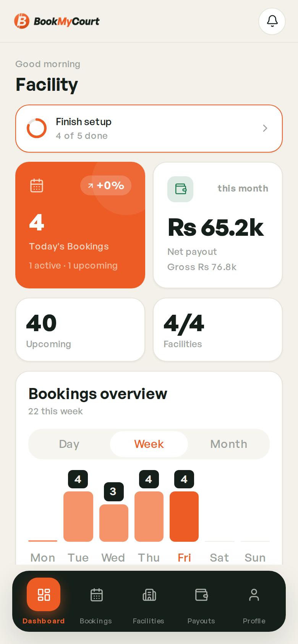Switch overview to Day view

click(x=69, y=444)
